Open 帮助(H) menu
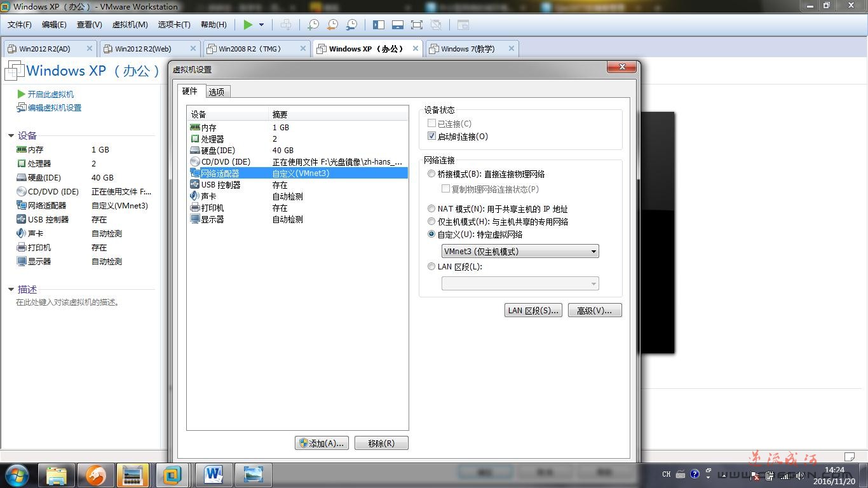The width and height of the screenshot is (868, 488). pos(214,25)
